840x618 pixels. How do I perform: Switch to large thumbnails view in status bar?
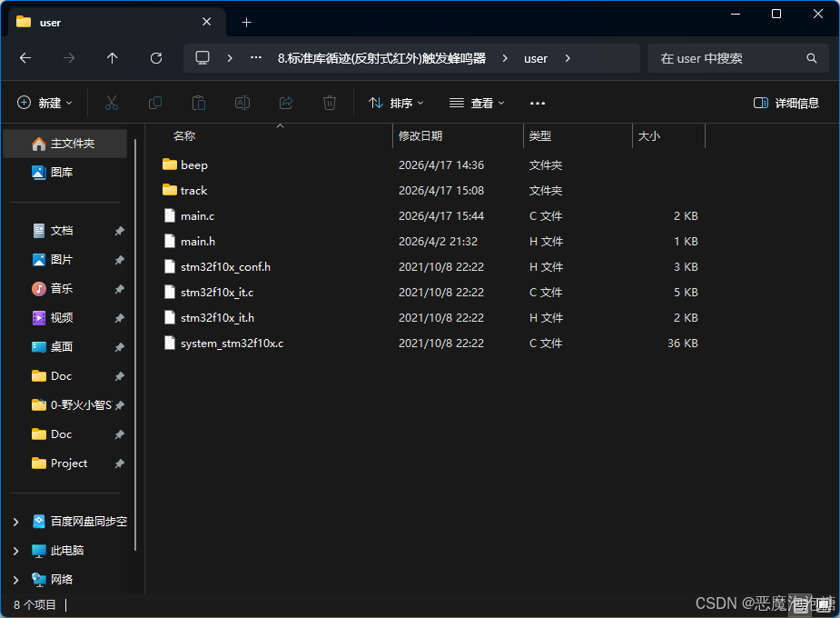(x=825, y=605)
